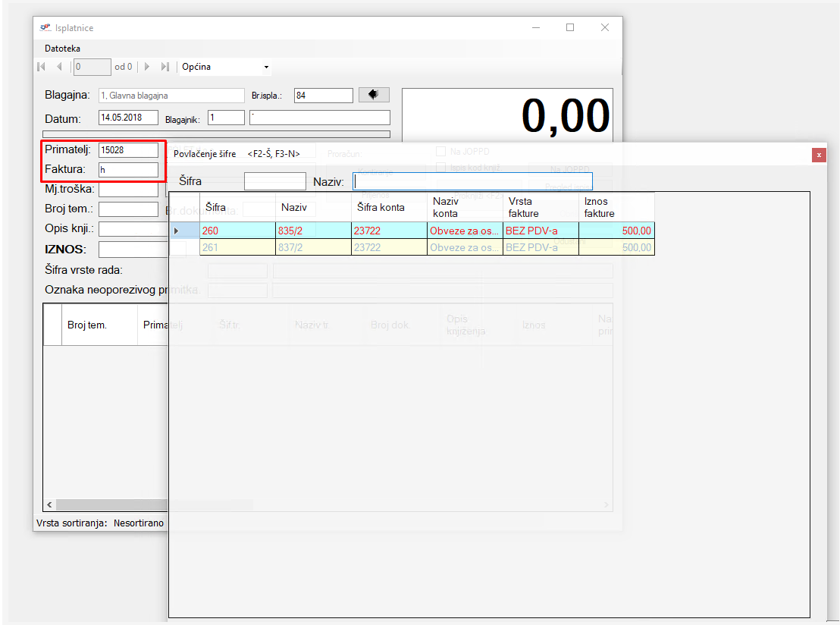Select row indicator arrow for invoice 260
Viewport: 840px width, 625px height.
(x=177, y=231)
